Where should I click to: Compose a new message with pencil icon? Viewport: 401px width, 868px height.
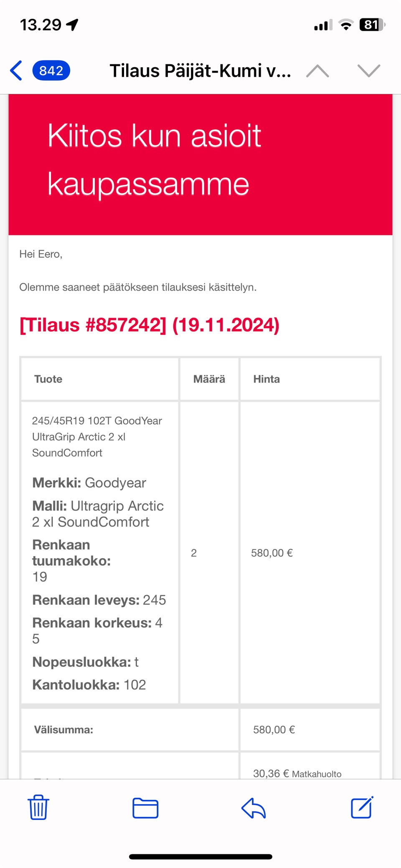tap(362, 807)
